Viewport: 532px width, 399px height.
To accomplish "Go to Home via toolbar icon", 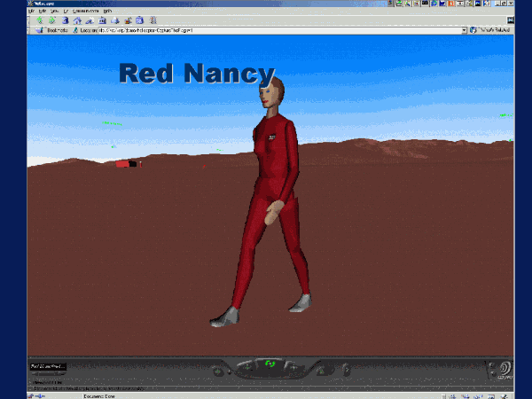I will click(77, 20).
